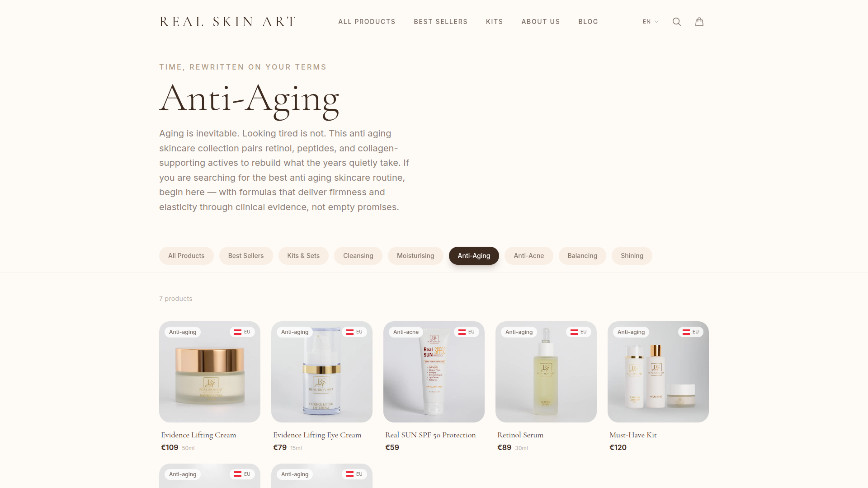The height and width of the screenshot is (488, 868).
Task: Switch to the Kits & Sets filter
Action: (303, 256)
